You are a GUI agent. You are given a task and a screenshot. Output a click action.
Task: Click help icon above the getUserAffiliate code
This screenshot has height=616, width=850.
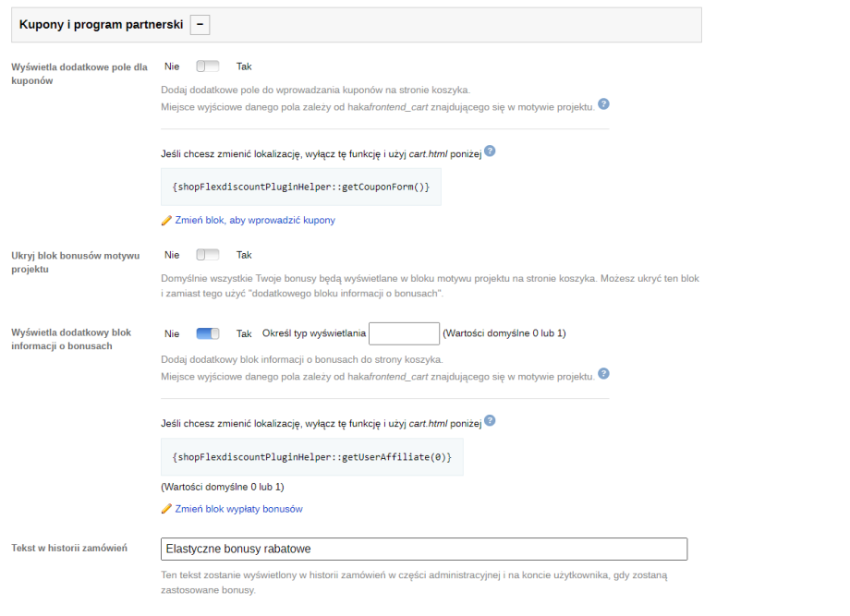click(x=491, y=420)
